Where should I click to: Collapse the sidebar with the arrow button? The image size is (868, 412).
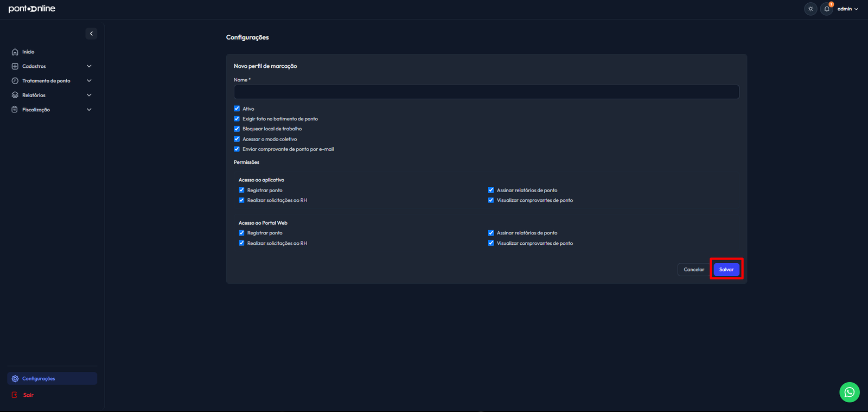click(91, 34)
